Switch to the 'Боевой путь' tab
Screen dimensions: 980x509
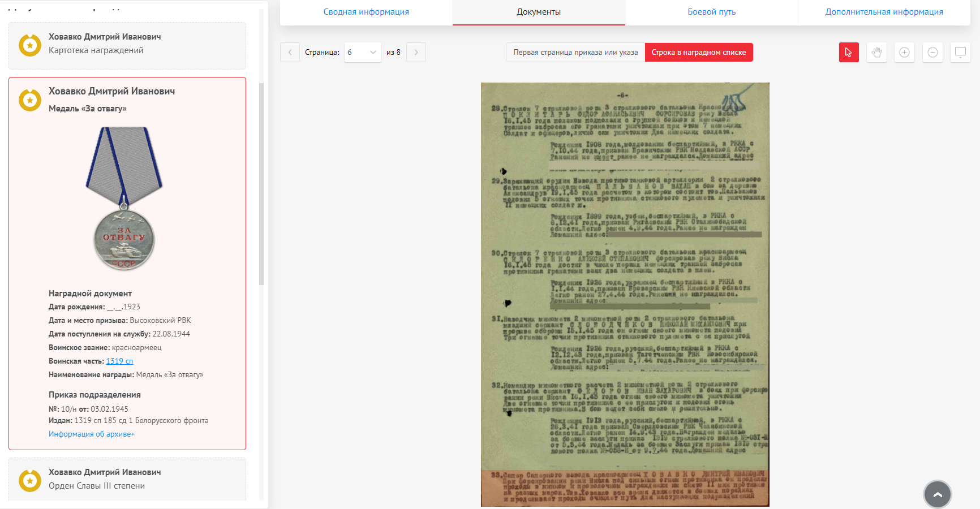click(x=711, y=12)
